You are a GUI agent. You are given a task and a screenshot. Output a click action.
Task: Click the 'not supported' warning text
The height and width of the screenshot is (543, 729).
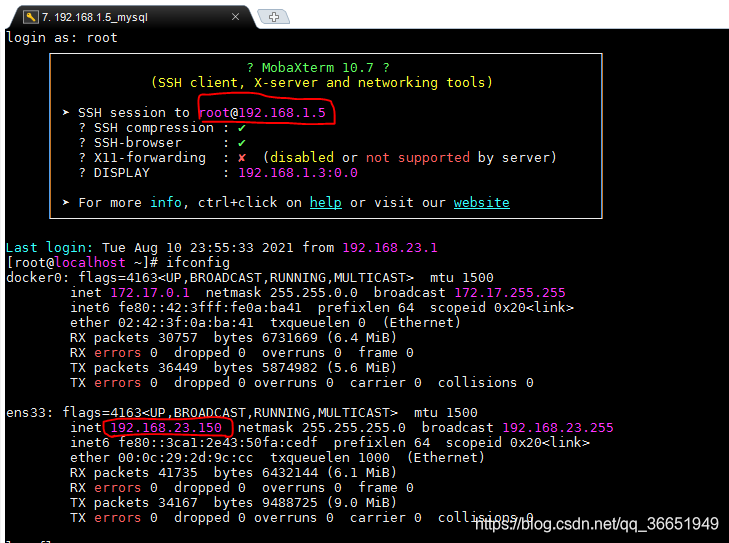click(x=418, y=158)
